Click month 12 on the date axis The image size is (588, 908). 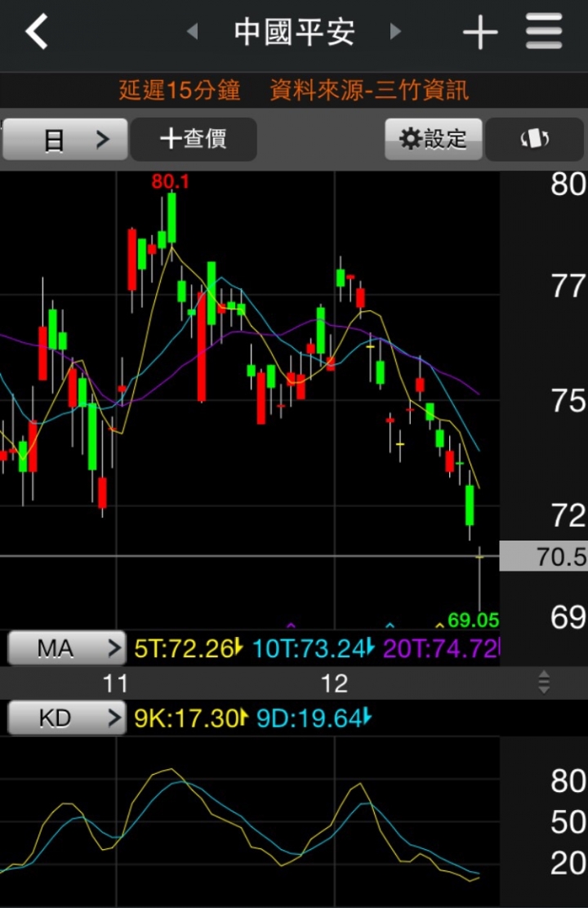[x=334, y=683]
